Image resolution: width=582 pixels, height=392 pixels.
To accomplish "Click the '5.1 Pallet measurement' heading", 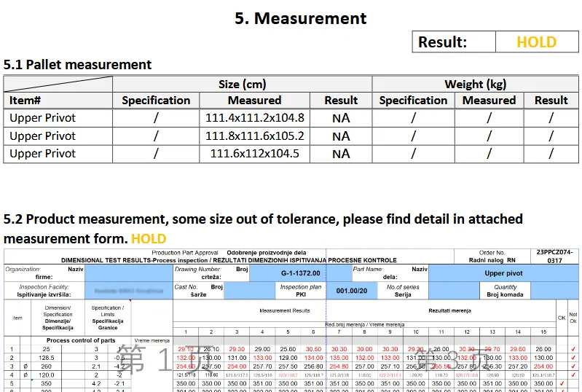I will click(x=77, y=65).
